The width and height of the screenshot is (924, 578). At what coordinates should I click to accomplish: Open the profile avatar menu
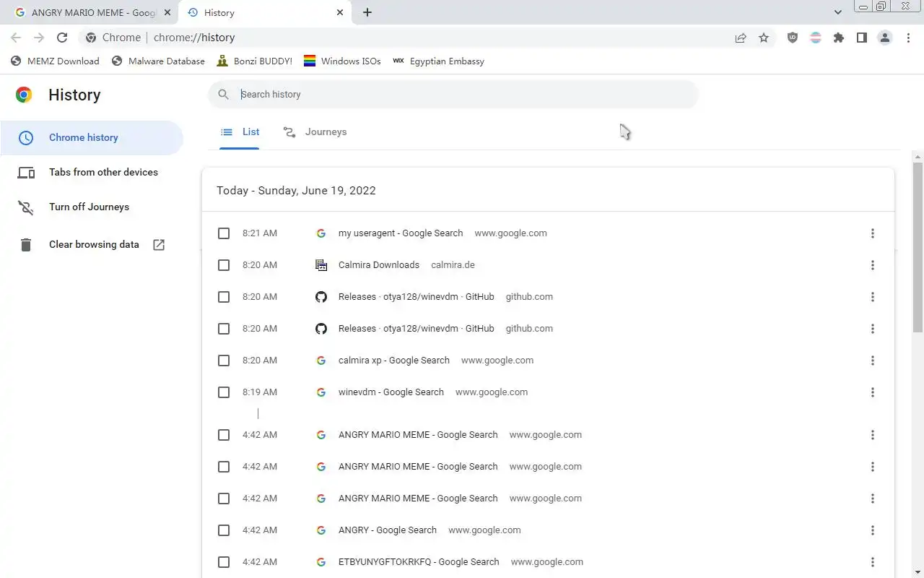click(x=885, y=38)
